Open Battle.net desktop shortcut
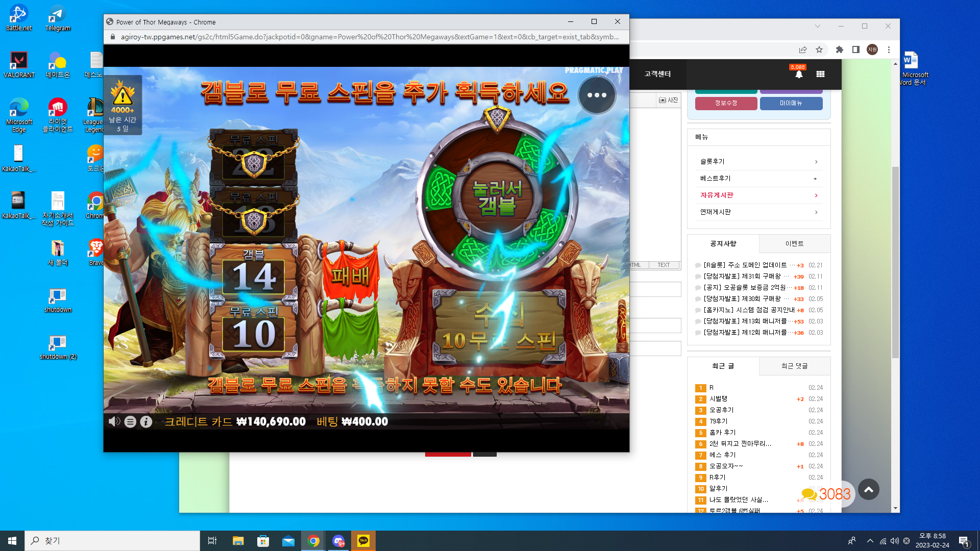Screen dimensions: 980x551 tap(19, 18)
